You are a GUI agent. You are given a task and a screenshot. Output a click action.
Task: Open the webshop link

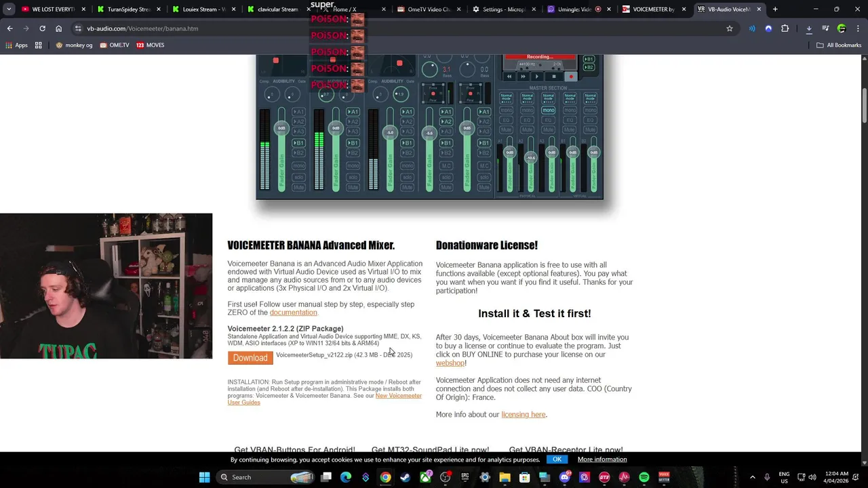coord(450,363)
